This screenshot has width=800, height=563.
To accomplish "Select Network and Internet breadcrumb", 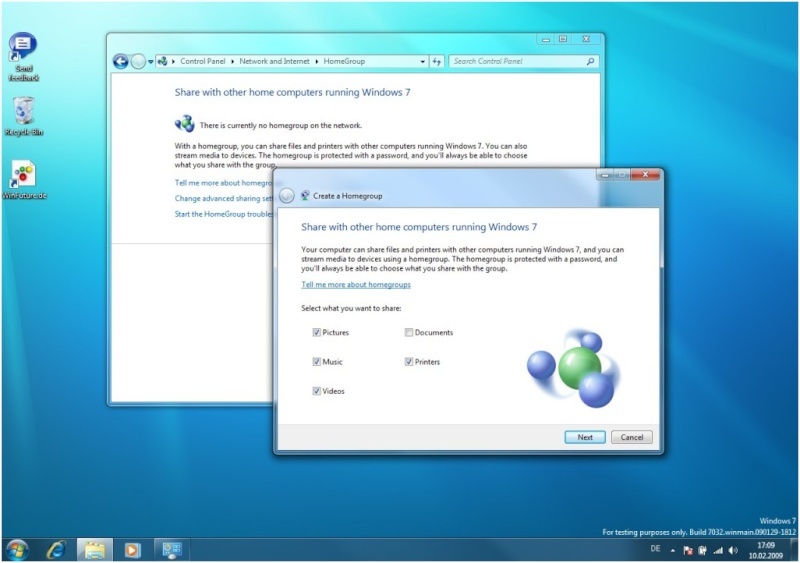I will point(274,61).
